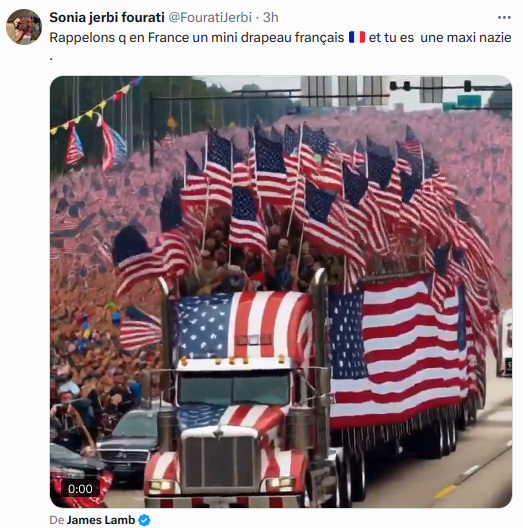Viewport: 523px width, 528px height.
Task: Click the French flag emoji in the tweet
Action: [x=357, y=37]
